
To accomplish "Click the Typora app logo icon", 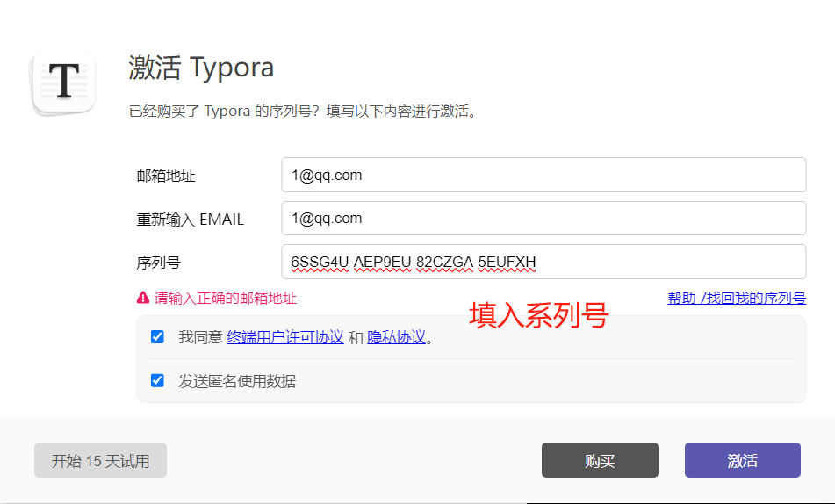I will (64, 82).
